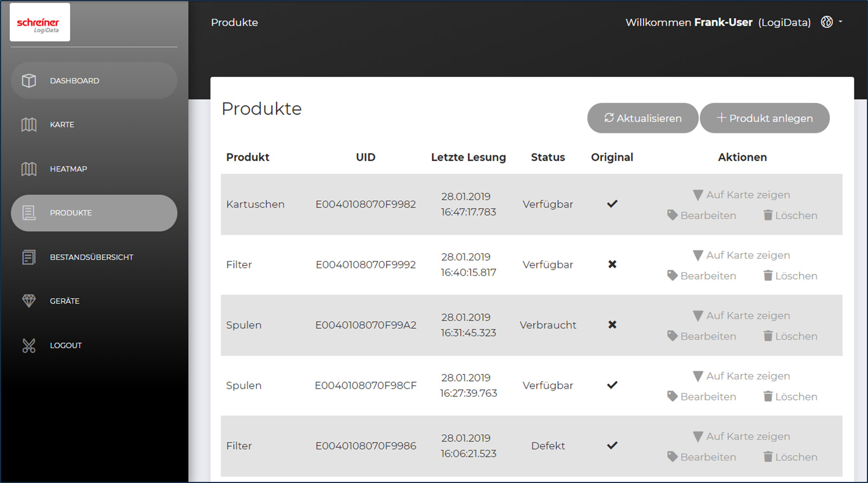Click the Produkt column header
The height and width of the screenshot is (483, 868).
point(248,157)
